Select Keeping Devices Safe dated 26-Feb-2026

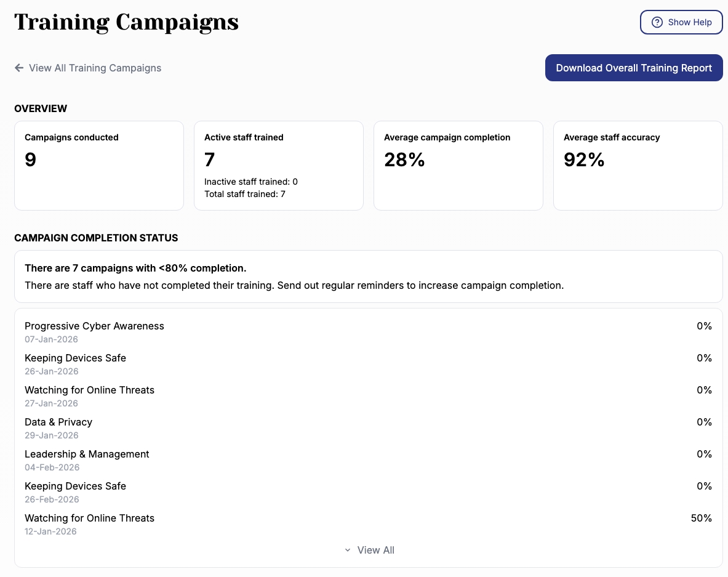tap(75, 486)
